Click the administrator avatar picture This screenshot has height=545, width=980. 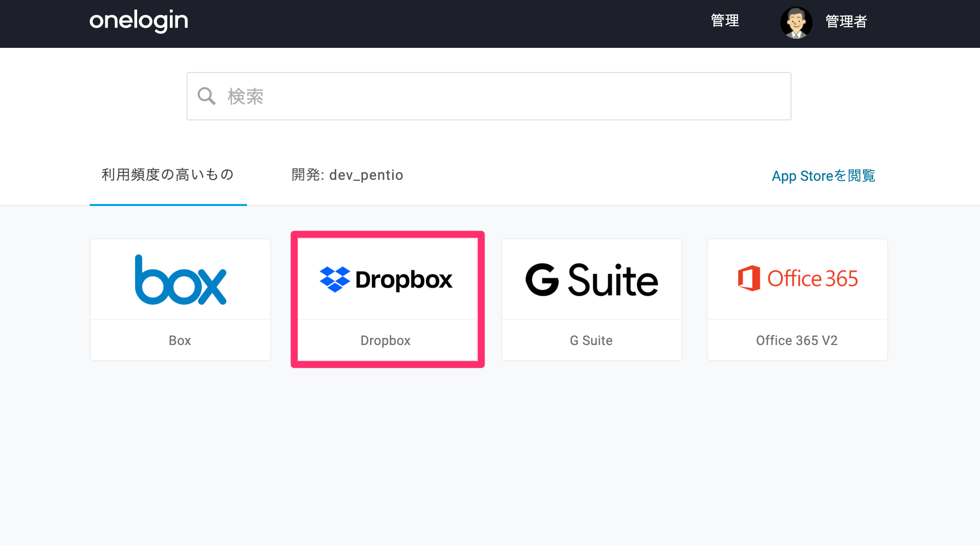(x=796, y=23)
